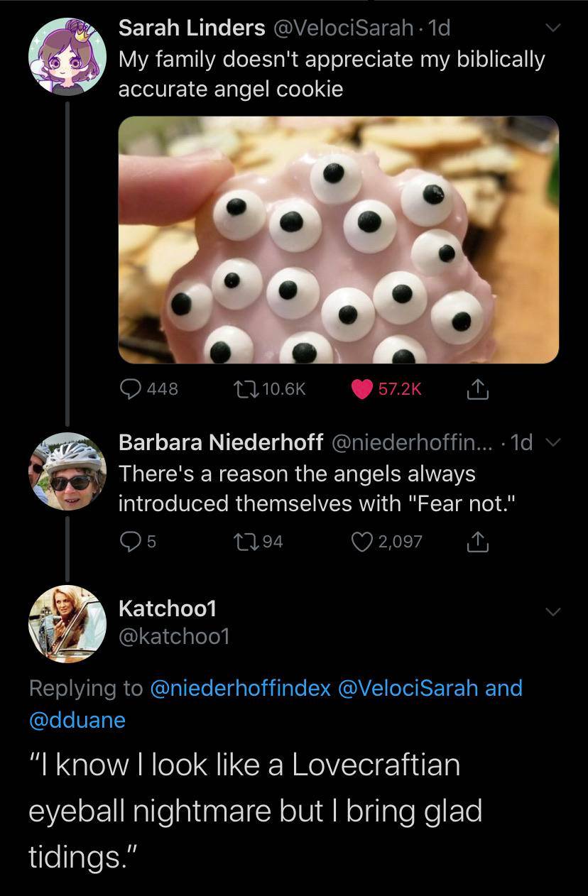
Task: Expand menu chevron on Barbara Niederhoff's tweet
Action: coord(552,442)
